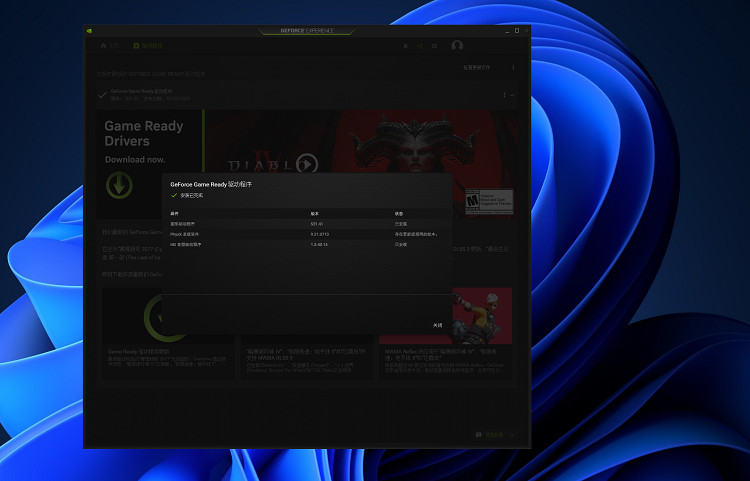The width and height of the screenshot is (750, 481).
Task: Open the NVIDIA Reflex article thumbnail
Action: coord(445,316)
